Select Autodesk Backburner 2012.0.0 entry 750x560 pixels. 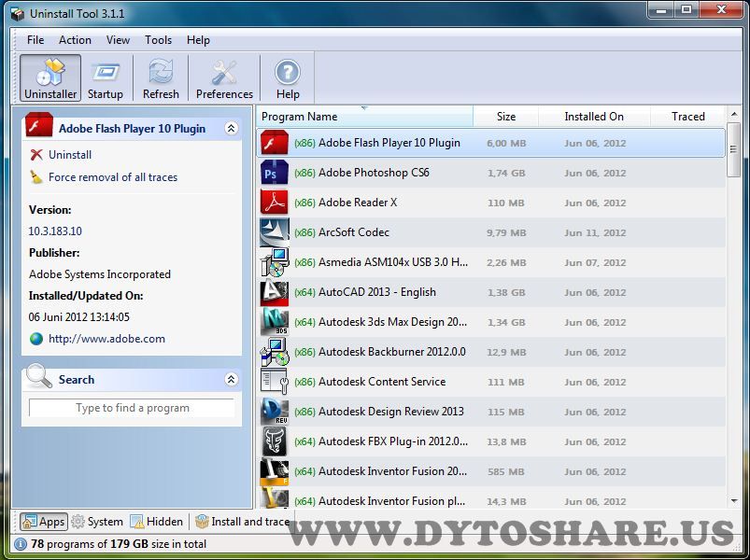[391, 352]
